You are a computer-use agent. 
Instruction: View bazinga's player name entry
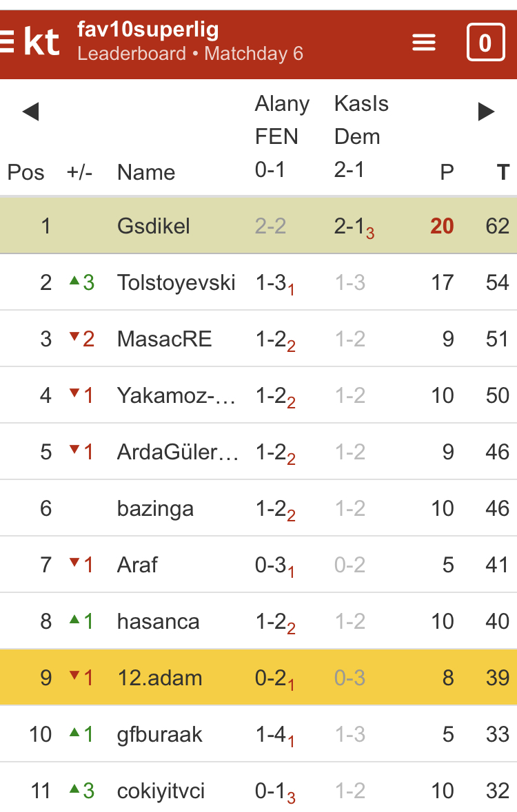pyautogui.click(x=155, y=508)
